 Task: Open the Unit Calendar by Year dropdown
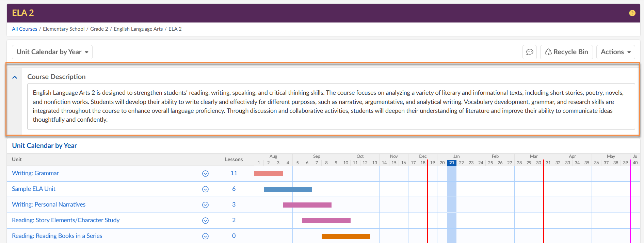[52, 52]
